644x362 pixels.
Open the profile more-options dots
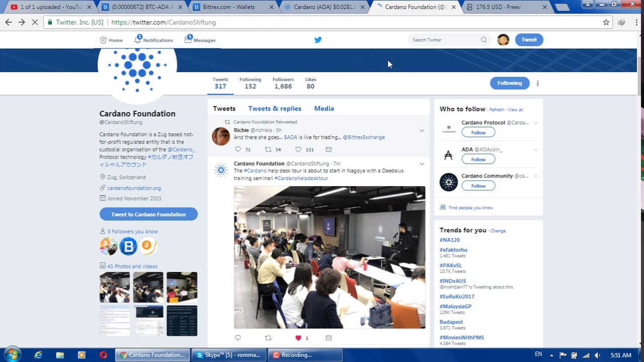point(537,83)
